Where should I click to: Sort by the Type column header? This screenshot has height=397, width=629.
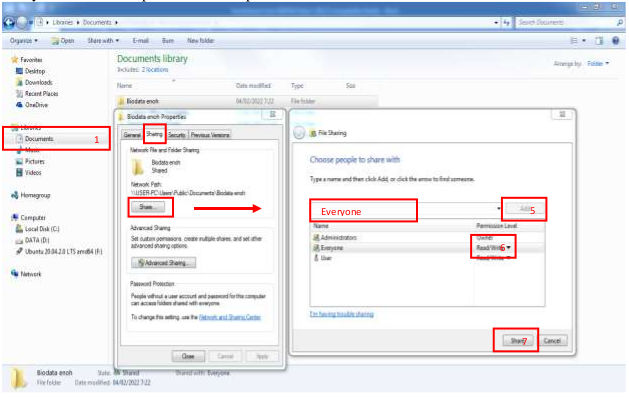[x=297, y=85]
